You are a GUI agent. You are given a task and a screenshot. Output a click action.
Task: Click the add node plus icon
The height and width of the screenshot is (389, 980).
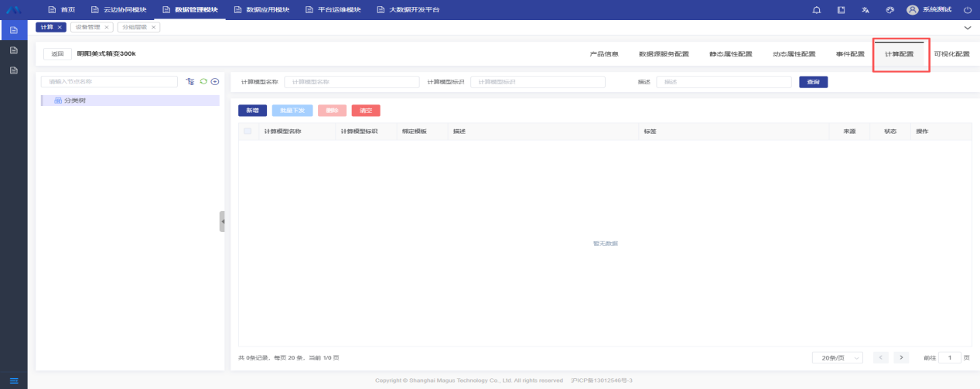tap(215, 81)
